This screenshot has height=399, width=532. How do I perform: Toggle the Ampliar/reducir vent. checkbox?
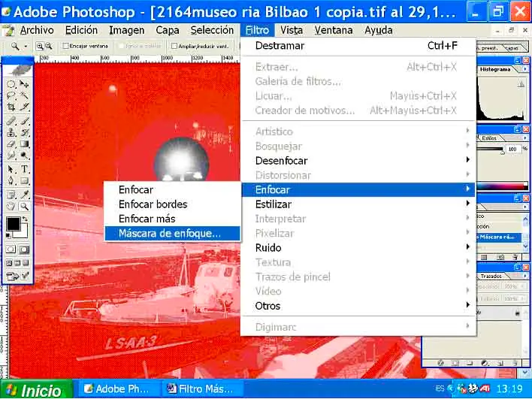[174, 46]
